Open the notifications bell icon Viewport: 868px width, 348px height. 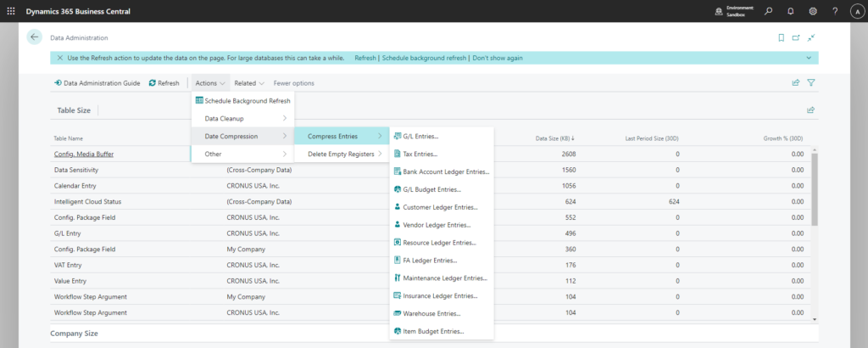click(791, 11)
